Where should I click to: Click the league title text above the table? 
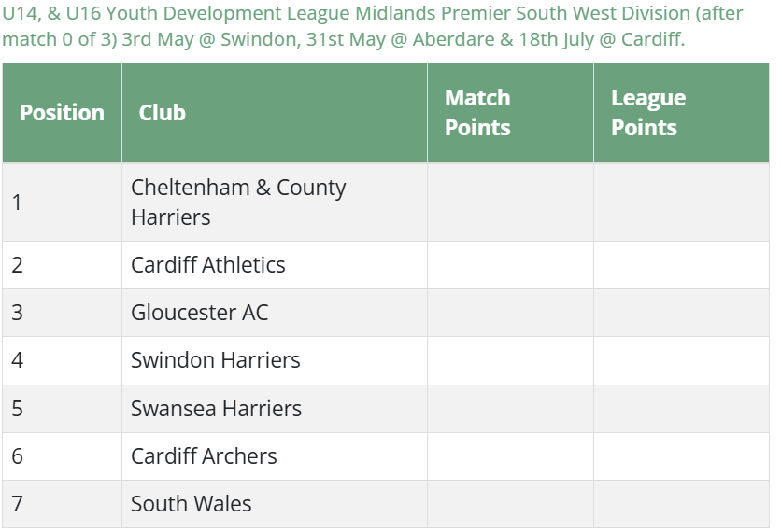click(374, 28)
